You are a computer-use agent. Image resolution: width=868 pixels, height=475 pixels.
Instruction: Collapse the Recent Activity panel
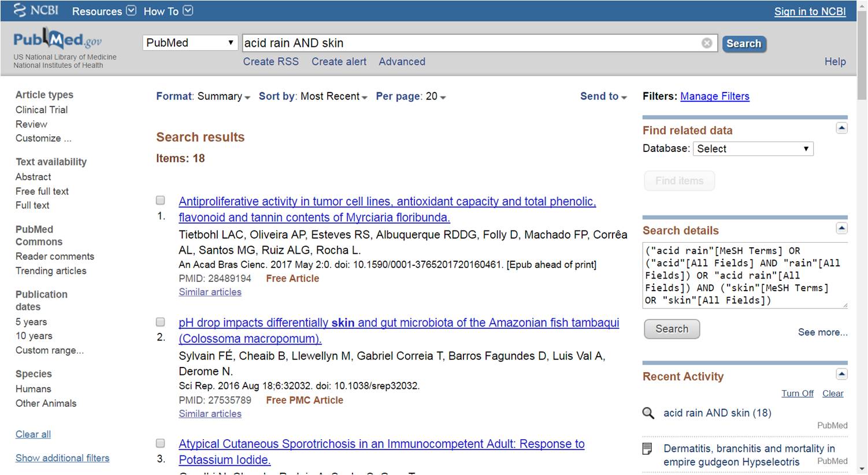841,374
